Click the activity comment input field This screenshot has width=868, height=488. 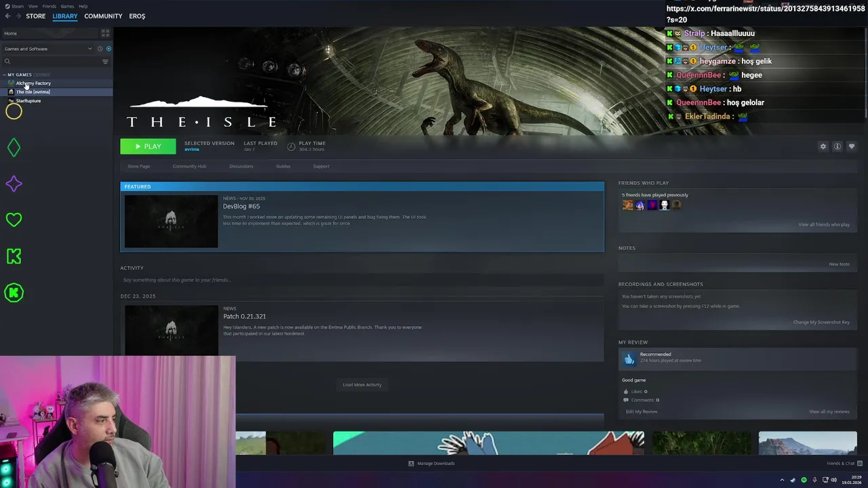click(x=361, y=280)
